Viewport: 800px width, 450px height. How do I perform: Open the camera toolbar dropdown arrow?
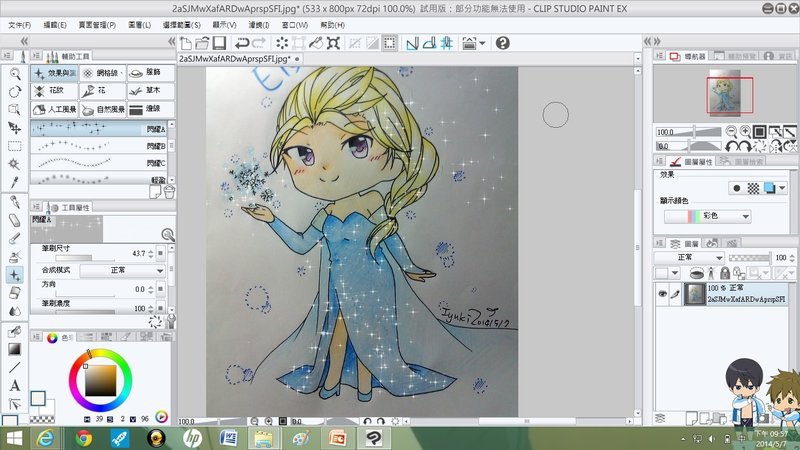coord(482,43)
